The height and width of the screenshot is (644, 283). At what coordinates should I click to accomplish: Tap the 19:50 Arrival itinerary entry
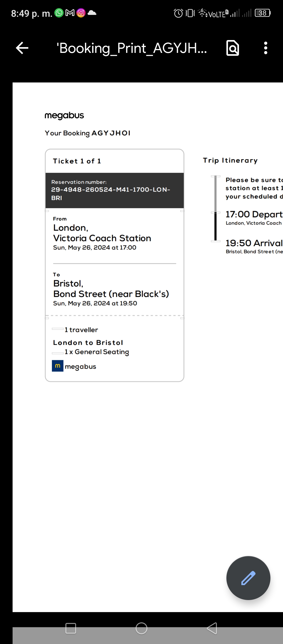pyautogui.click(x=254, y=246)
